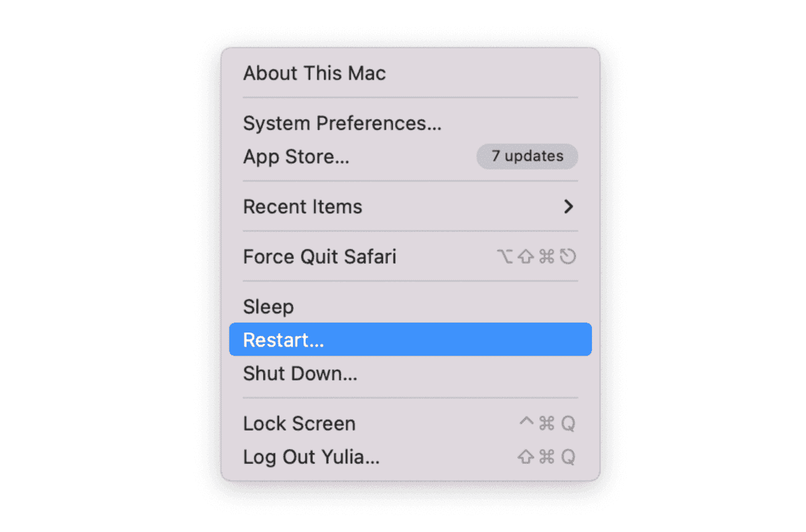
Task: Click the Option key symbol in Force Quit shortcut
Action: click(505, 257)
